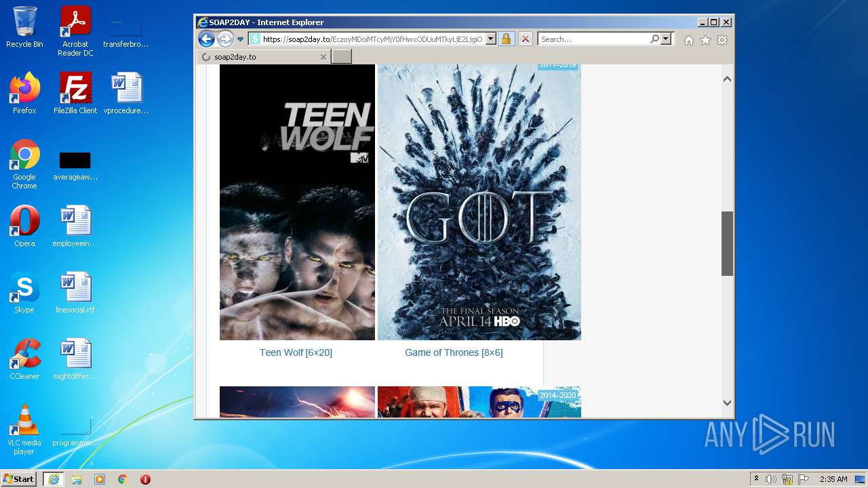Click the 2:35 AM taskbar clock
Screen dimensions: 868x488
click(833, 479)
